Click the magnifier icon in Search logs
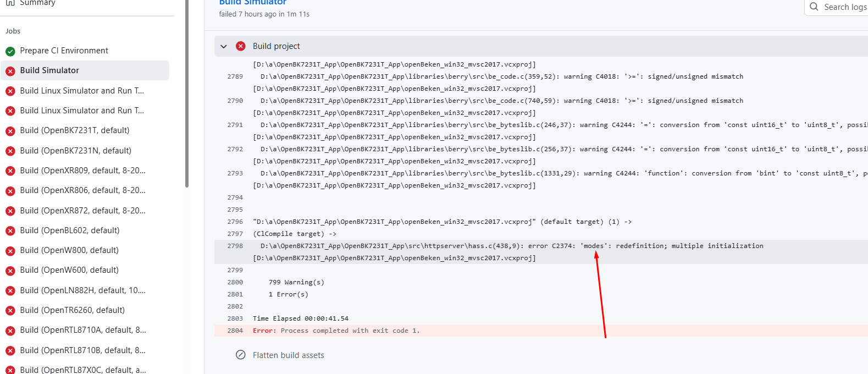Screen dimensions: 868x374 click(814, 7)
